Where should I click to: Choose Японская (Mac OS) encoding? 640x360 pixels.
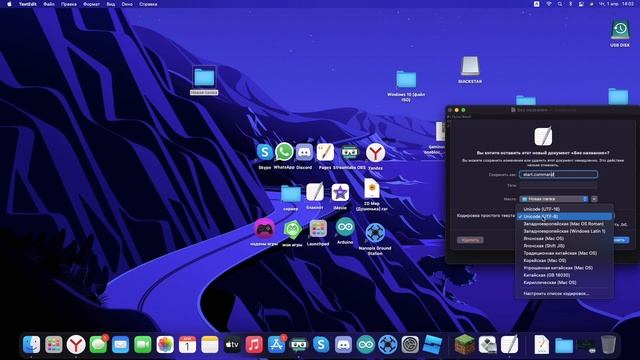(x=564, y=238)
